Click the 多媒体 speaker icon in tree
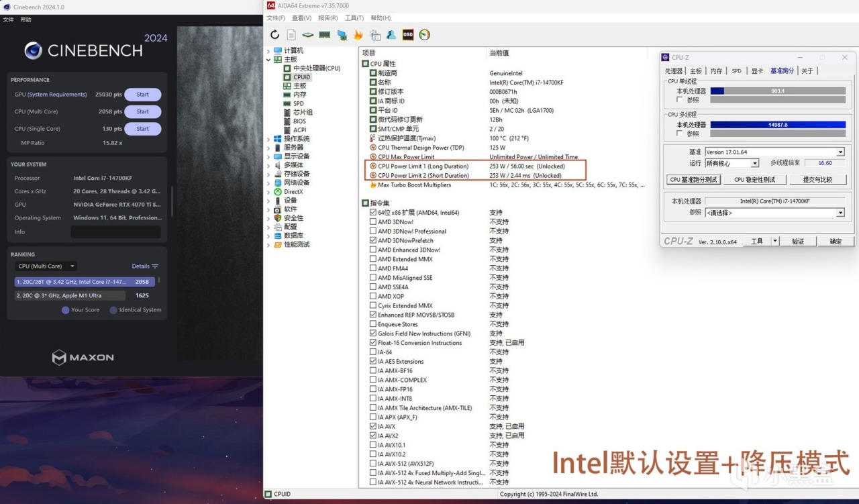 coord(278,165)
